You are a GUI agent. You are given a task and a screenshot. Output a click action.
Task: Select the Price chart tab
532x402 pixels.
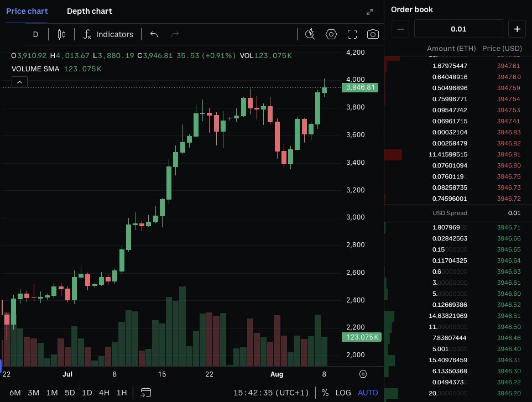click(x=27, y=11)
